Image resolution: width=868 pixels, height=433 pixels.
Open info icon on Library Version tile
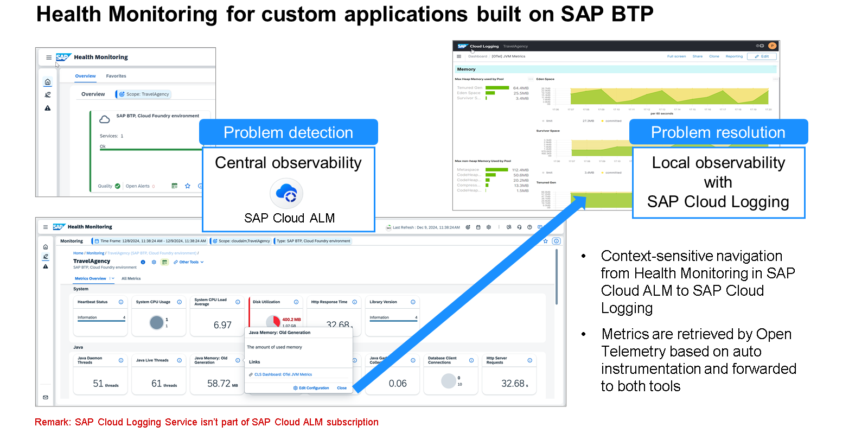[x=413, y=302]
